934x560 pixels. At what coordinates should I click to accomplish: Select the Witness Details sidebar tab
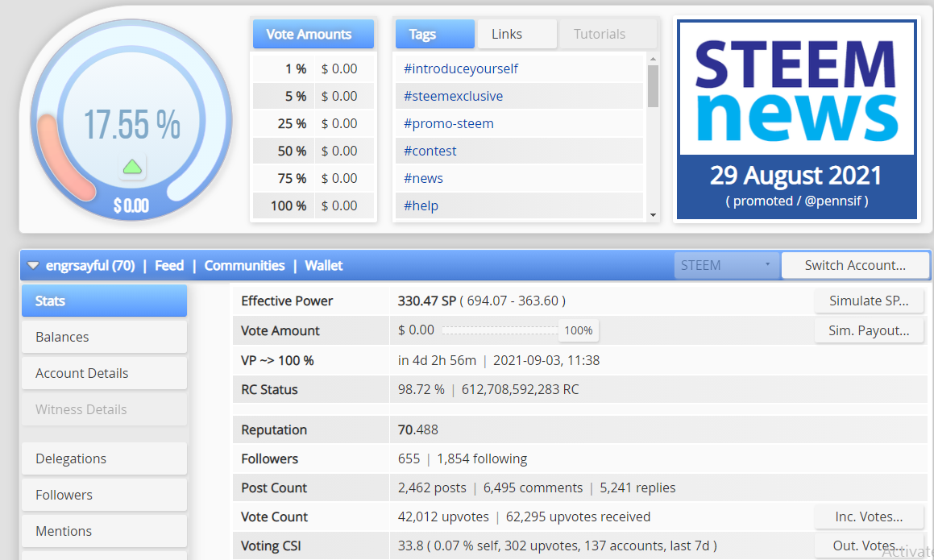pos(104,410)
